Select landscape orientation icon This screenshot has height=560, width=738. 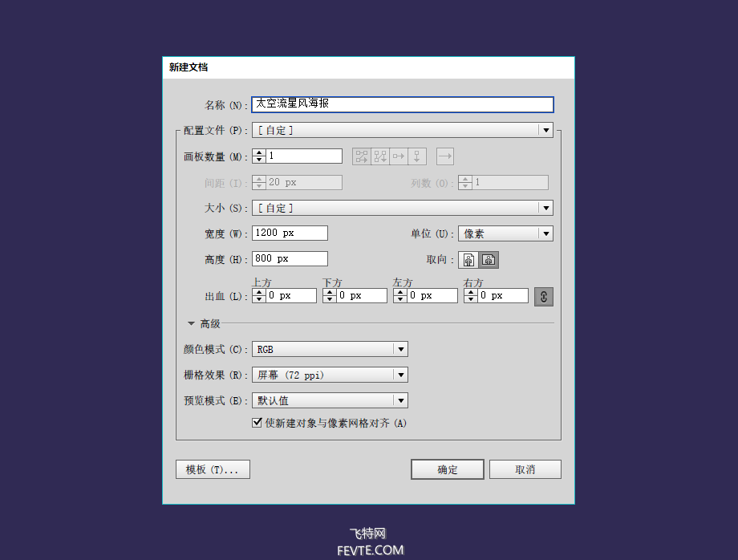tap(489, 260)
